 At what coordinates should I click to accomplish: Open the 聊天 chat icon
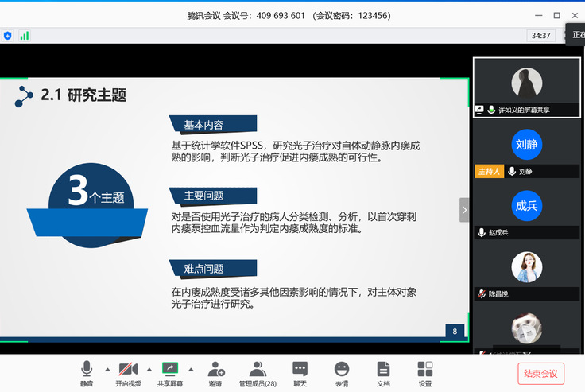pyautogui.click(x=300, y=372)
